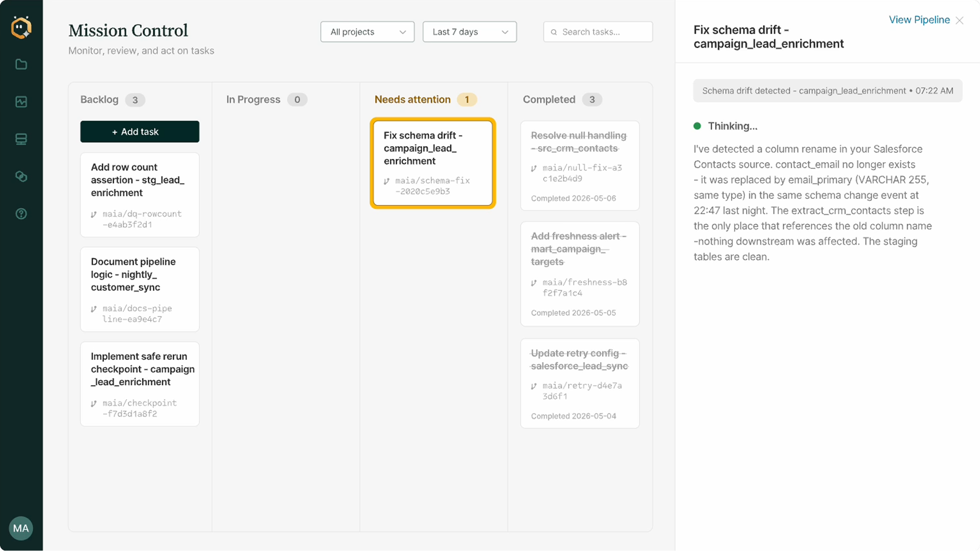Click the In Progress column header
The height and width of the screenshot is (551, 980).
point(253,99)
